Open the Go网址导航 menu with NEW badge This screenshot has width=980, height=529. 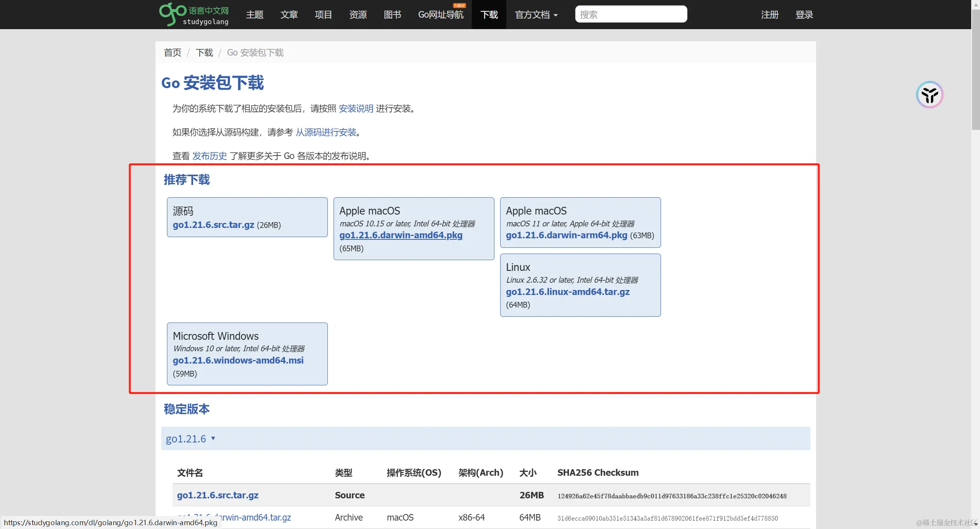[440, 15]
